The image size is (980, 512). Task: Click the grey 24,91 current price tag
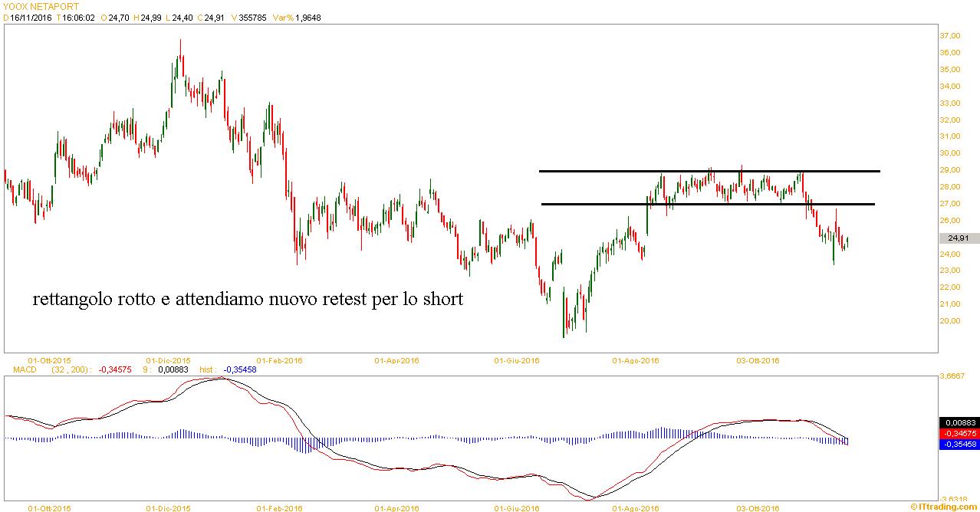click(x=959, y=238)
